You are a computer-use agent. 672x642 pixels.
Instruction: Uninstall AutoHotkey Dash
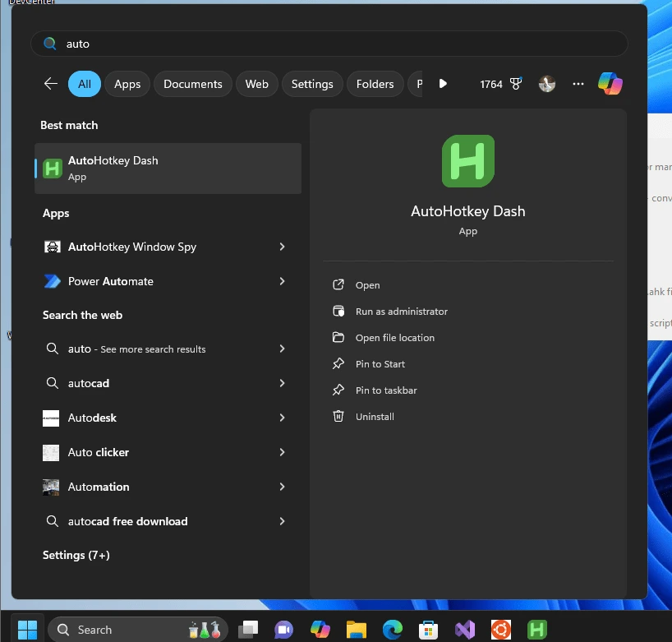[375, 417]
